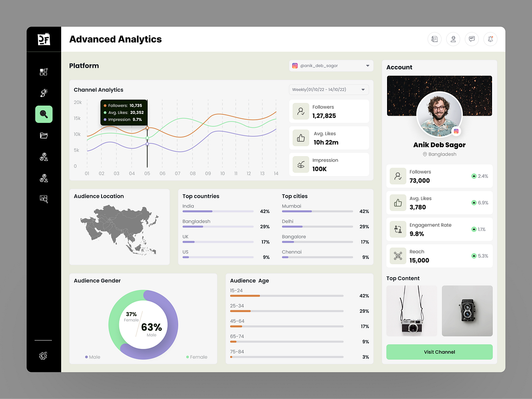Screen dimensions: 532x399
Task: Open the dashboard grid icon in sidebar
Action: [44, 71]
